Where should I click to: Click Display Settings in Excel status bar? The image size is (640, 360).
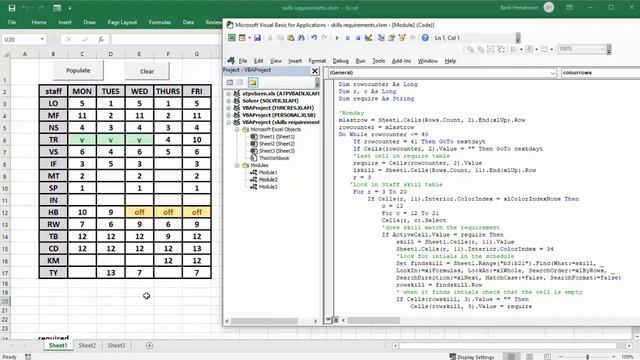pos(471,357)
